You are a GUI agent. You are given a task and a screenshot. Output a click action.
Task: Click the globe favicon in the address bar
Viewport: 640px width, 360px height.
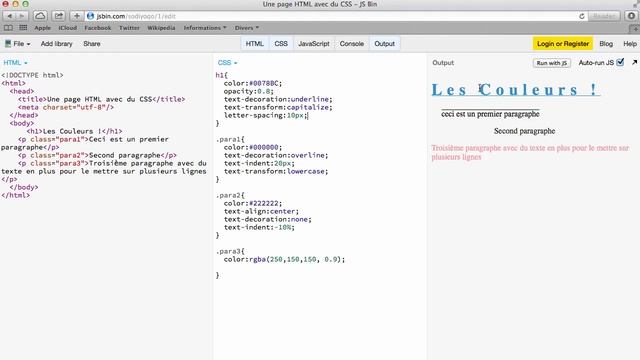tap(91, 16)
